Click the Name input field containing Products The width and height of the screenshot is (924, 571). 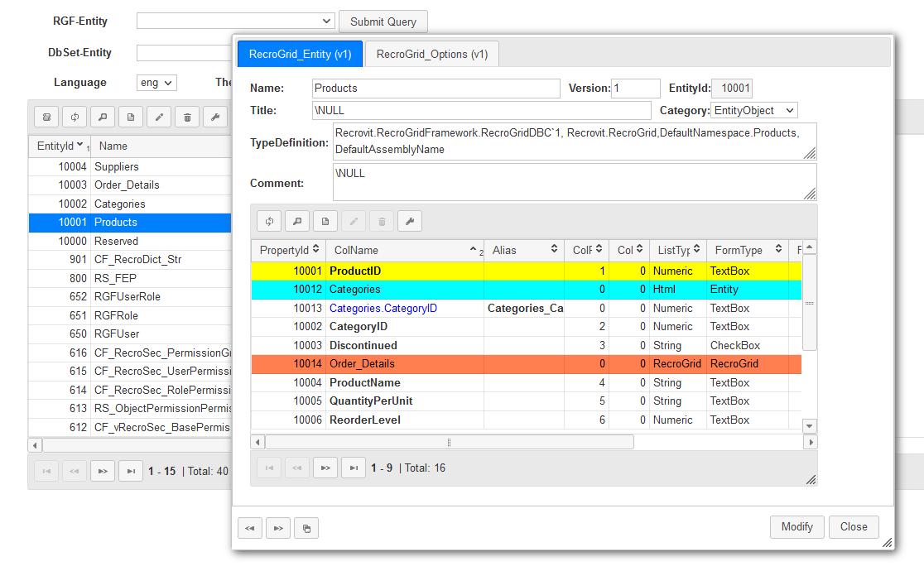click(x=436, y=89)
